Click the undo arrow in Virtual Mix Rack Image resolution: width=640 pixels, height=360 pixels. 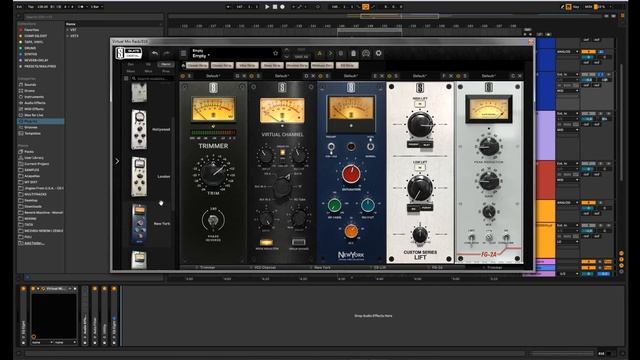click(x=155, y=53)
